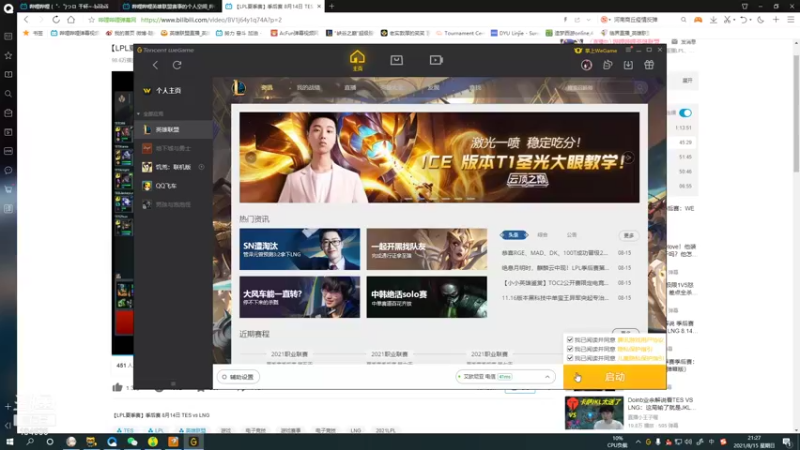The image size is (800, 450).
Task: Open the WeGame store bag icon
Action: point(396,60)
